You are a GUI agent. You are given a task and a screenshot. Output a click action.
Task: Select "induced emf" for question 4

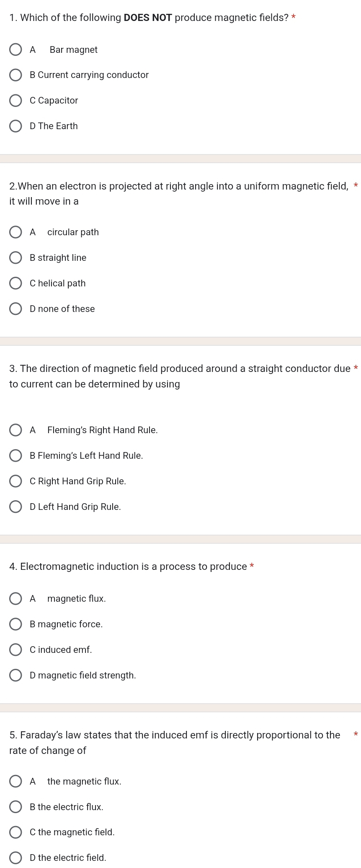pos(16,650)
